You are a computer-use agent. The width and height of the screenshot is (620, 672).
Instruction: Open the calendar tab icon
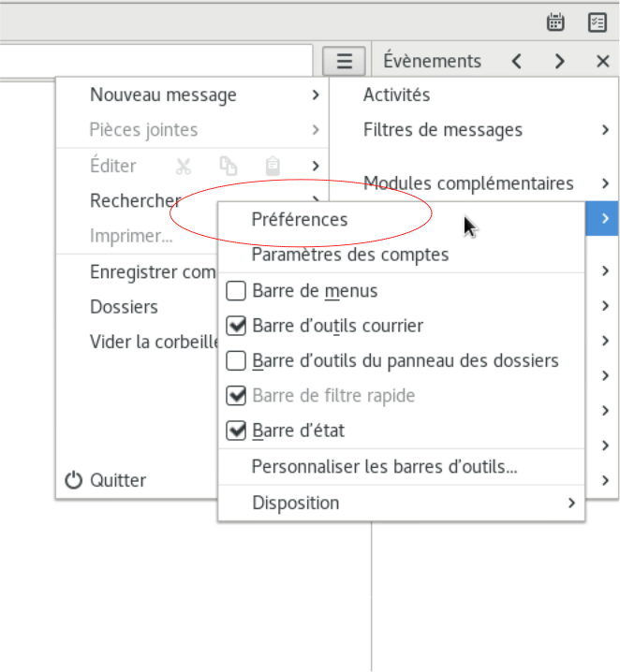(555, 22)
